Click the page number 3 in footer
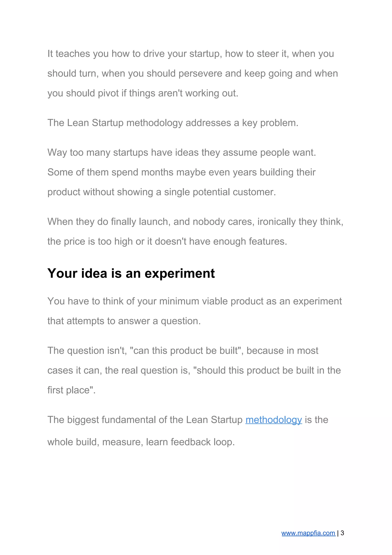392x555 pixels. click(342, 533)
